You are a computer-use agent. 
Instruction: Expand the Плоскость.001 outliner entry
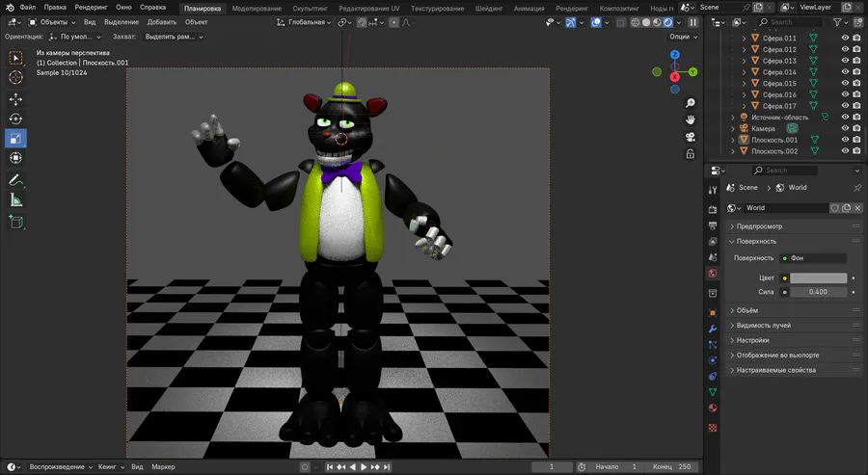(733, 140)
